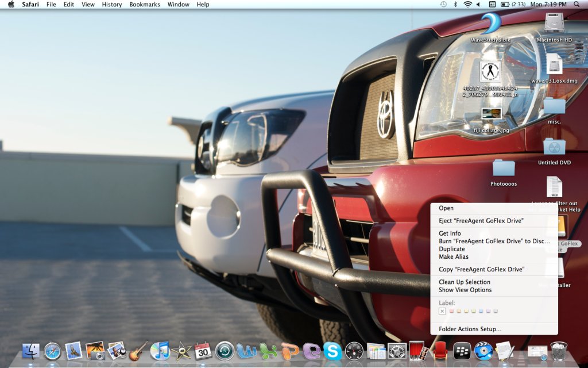Image resolution: width=588 pixels, height=368 pixels.
Task: Launch iDVD from the Dock
Action: click(x=483, y=351)
